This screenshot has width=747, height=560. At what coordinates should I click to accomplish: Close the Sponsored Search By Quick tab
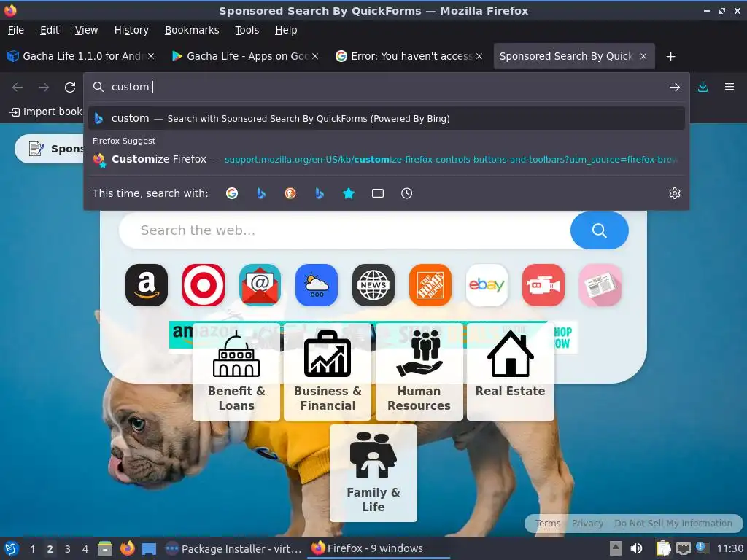pos(643,56)
